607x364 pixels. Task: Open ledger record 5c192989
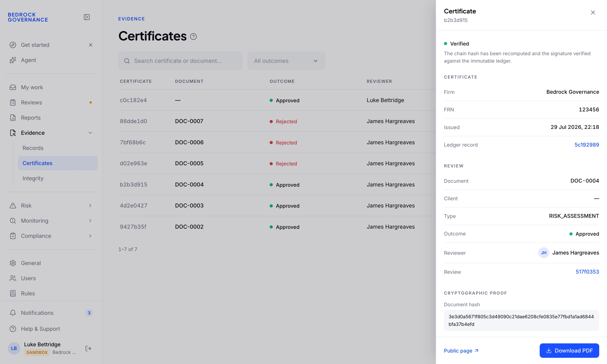pyautogui.click(x=587, y=145)
